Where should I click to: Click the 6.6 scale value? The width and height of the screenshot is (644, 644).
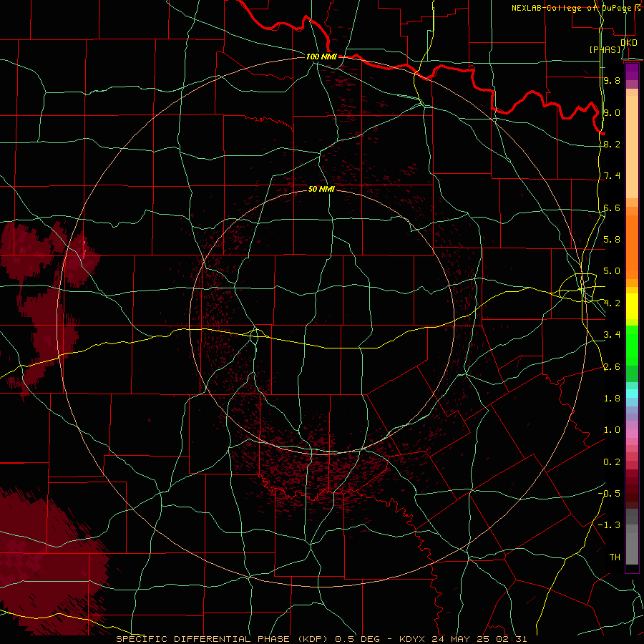coord(612,208)
